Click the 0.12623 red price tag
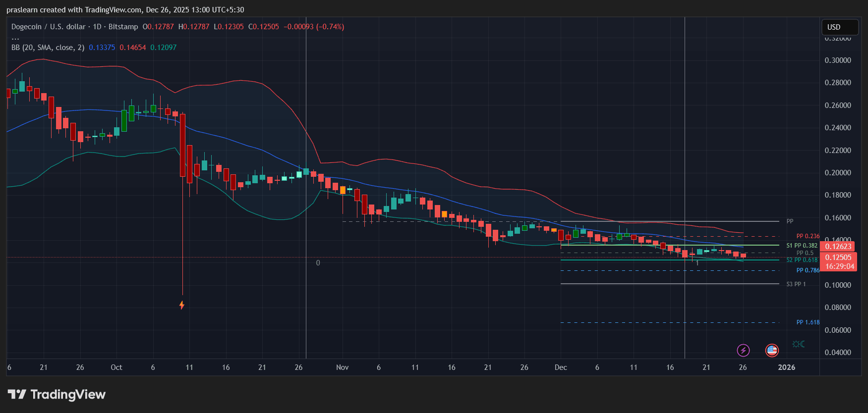The image size is (868, 413). point(838,247)
